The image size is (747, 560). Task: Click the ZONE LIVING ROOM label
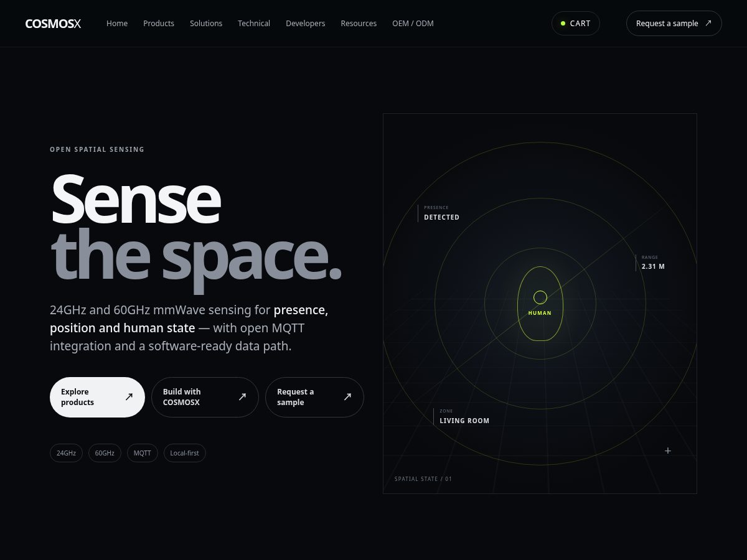click(462, 416)
